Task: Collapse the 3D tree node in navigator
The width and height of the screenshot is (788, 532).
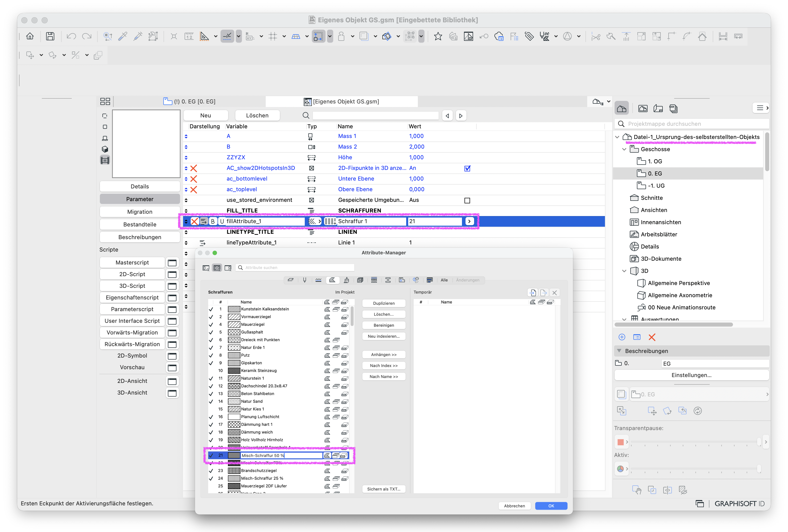Action: [624, 271]
